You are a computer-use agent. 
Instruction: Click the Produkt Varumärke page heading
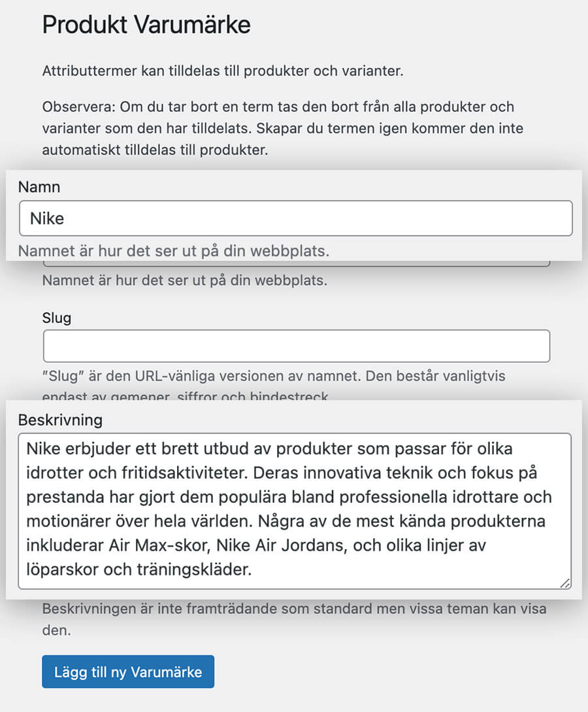[146, 25]
